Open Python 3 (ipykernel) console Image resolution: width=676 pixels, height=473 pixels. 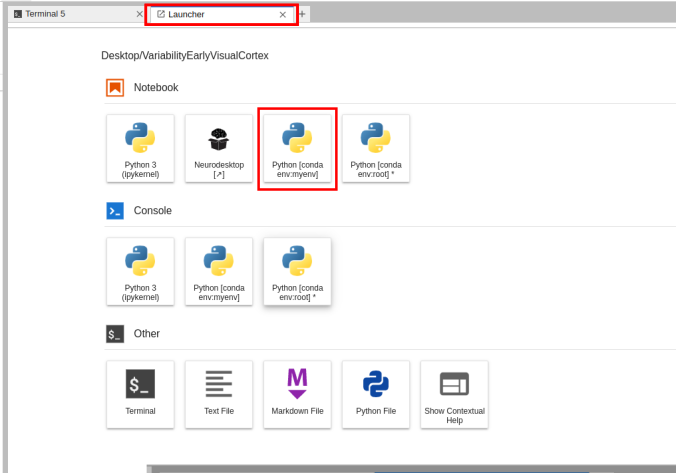click(x=140, y=271)
